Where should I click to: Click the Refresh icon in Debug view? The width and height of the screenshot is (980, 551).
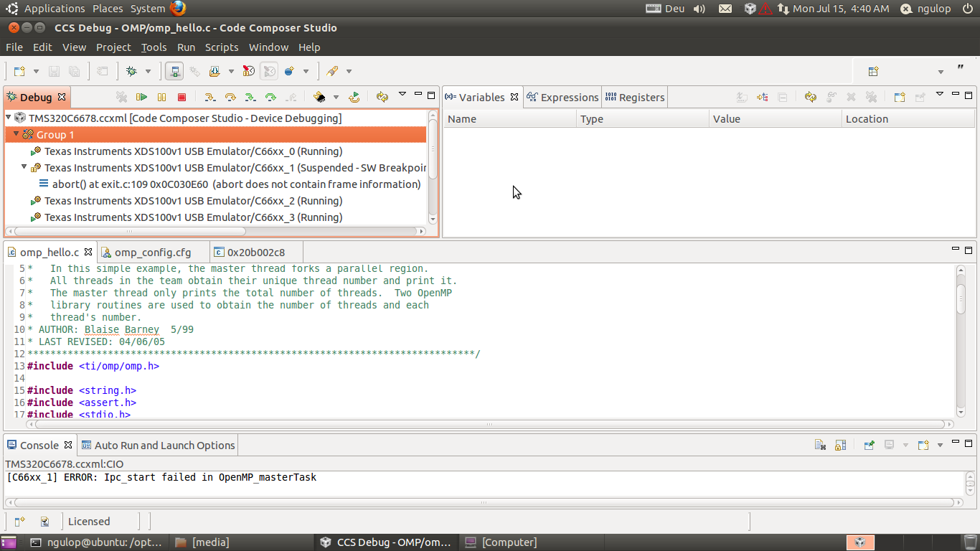click(382, 97)
